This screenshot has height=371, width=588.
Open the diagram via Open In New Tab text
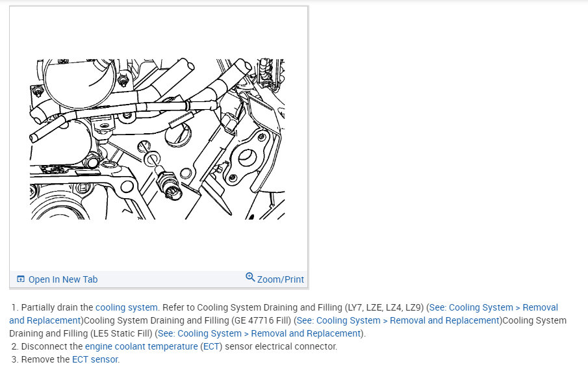tap(63, 279)
